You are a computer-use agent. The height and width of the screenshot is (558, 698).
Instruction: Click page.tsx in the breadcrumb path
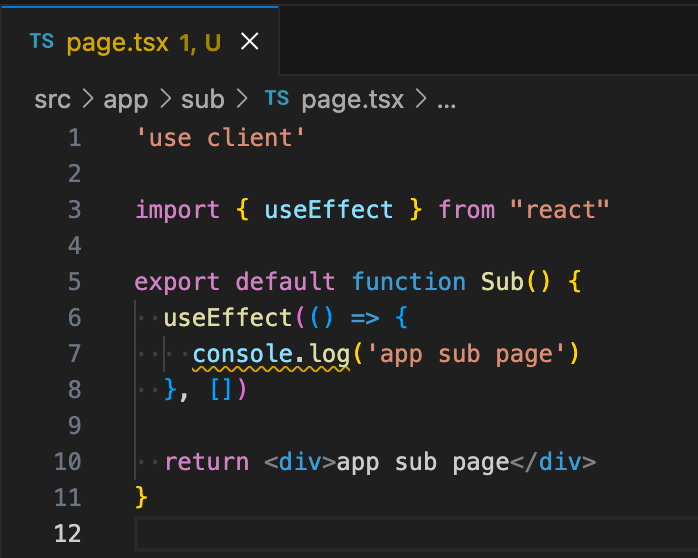(353, 100)
